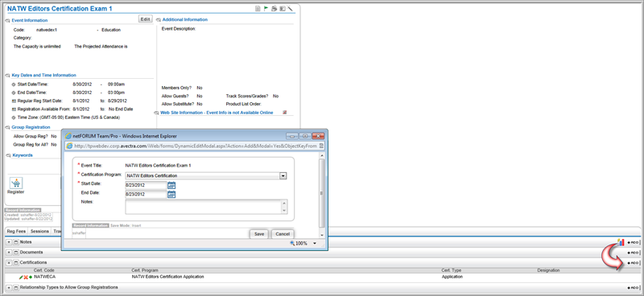The image size is (644, 296).
Task: Expand Relationship Types to Allow Group Registrations
Action: [9, 288]
